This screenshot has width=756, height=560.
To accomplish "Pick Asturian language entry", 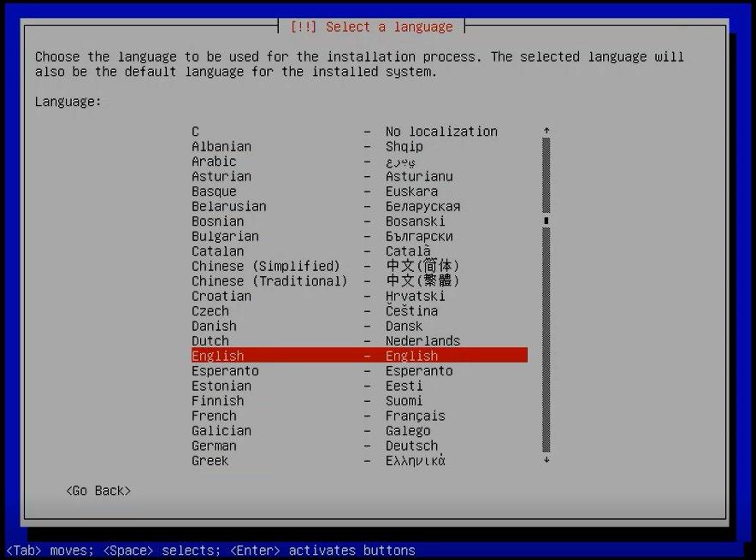I will click(x=359, y=176).
